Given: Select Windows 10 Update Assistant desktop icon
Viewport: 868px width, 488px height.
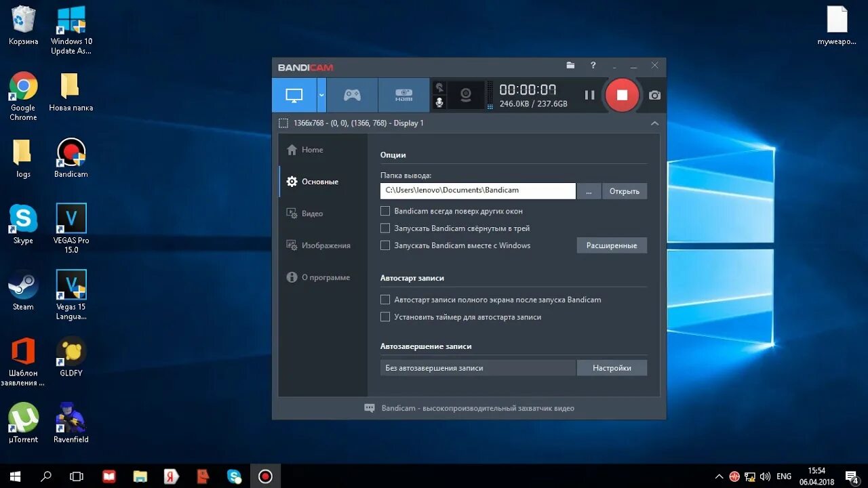Looking at the screenshot, I should pos(71,30).
